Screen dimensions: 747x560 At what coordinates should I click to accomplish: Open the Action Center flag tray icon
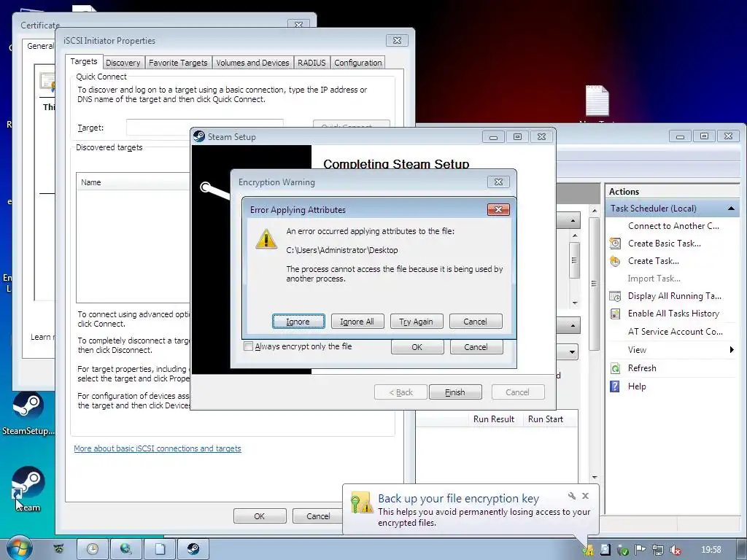(640, 551)
